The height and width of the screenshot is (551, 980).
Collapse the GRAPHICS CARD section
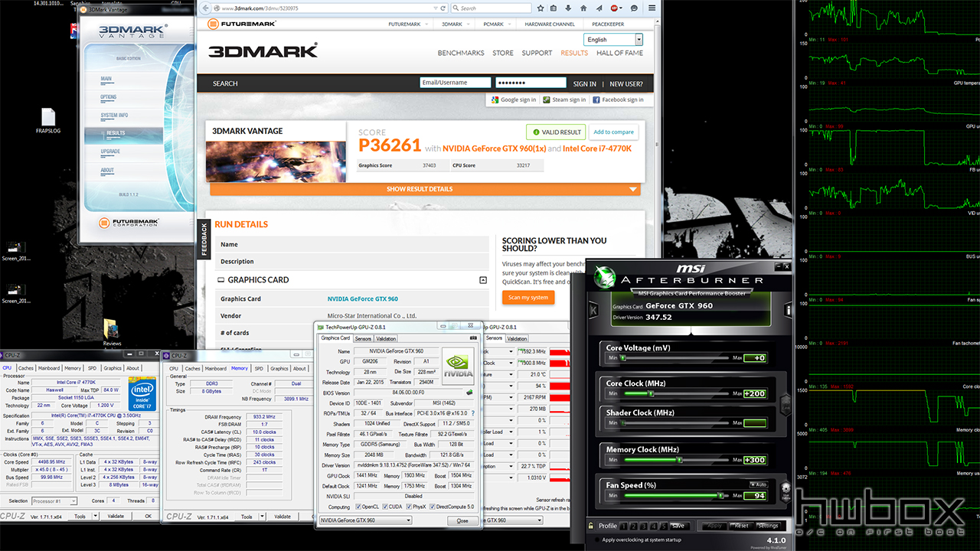(483, 280)
